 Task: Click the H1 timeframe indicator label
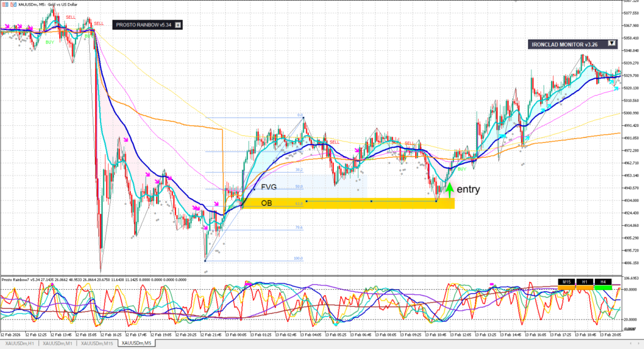584,282
